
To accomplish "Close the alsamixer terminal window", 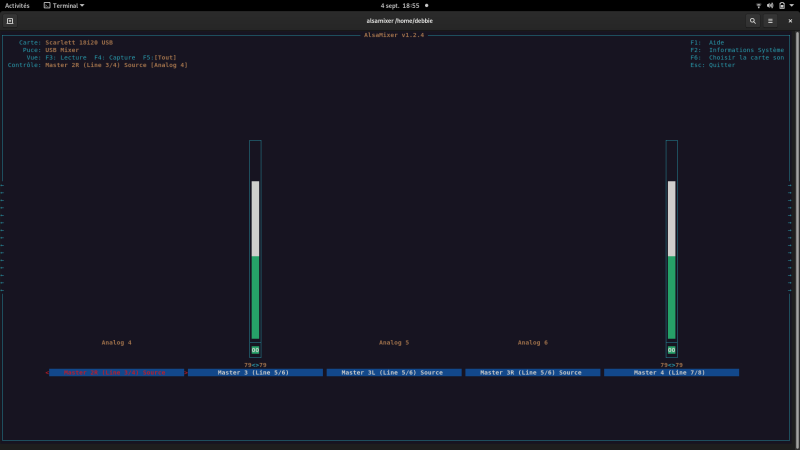I will [790, 21].
